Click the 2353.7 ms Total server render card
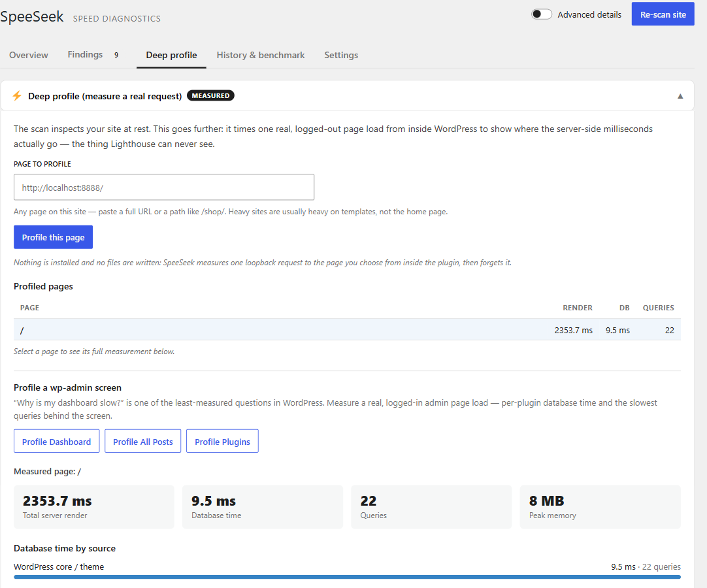 [x=94, y=507]
